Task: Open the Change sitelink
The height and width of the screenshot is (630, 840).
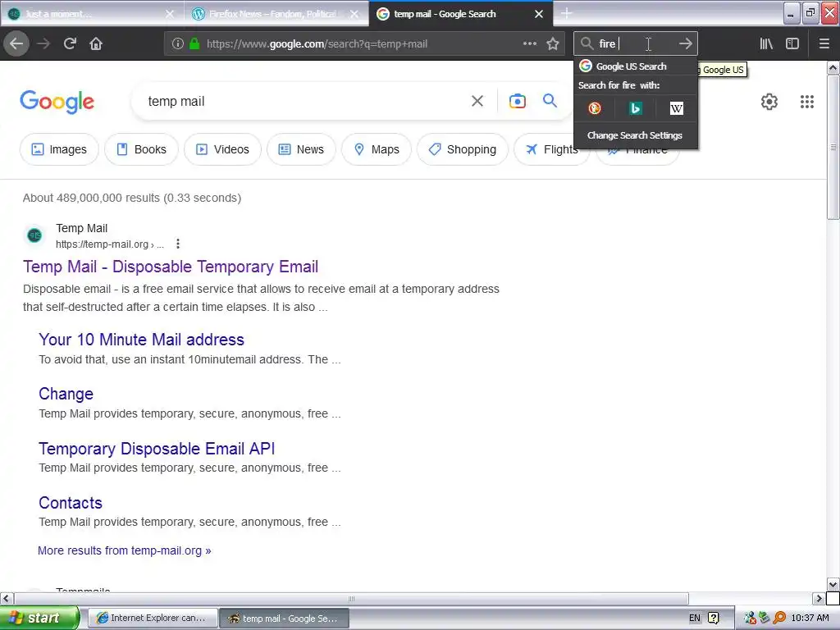Action: [x=66, y=395]
